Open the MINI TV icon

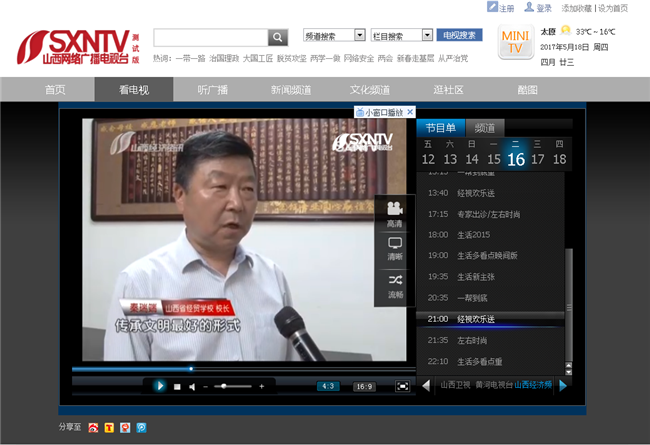point(515,42)
